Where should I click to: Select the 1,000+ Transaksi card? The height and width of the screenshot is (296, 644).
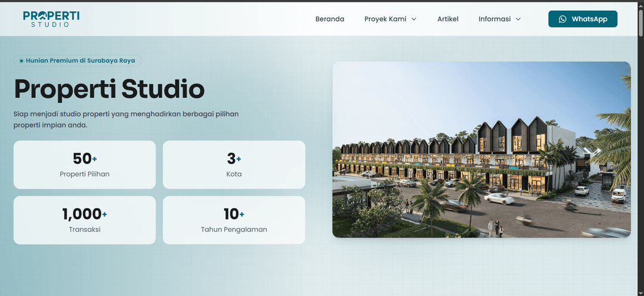[x=85, y=220]
